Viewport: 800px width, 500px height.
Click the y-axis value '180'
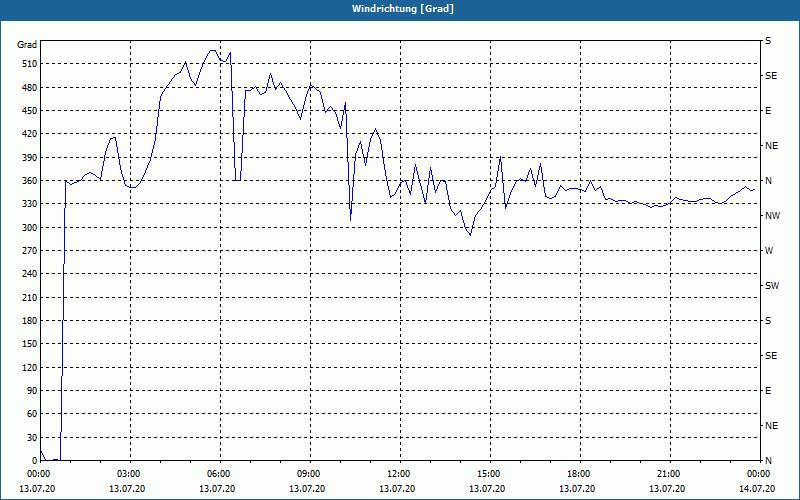(30, 321)
